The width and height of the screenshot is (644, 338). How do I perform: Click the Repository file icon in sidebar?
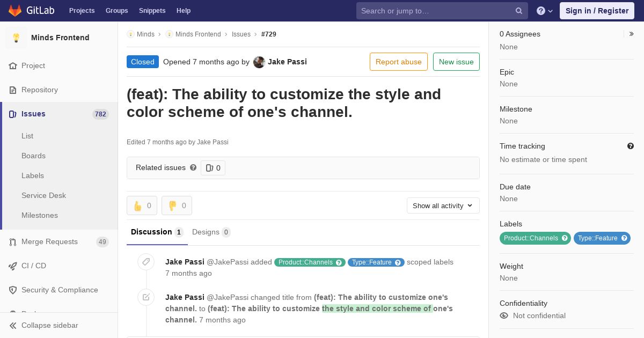[13, 90]
